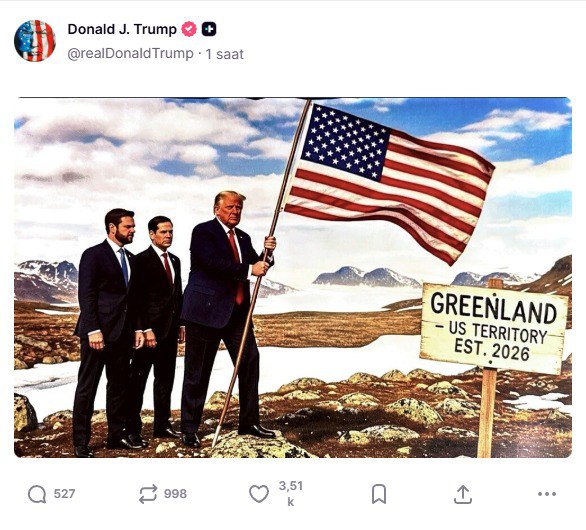
Task: Share the post via upload arrow icon
Action: [463, 494]
